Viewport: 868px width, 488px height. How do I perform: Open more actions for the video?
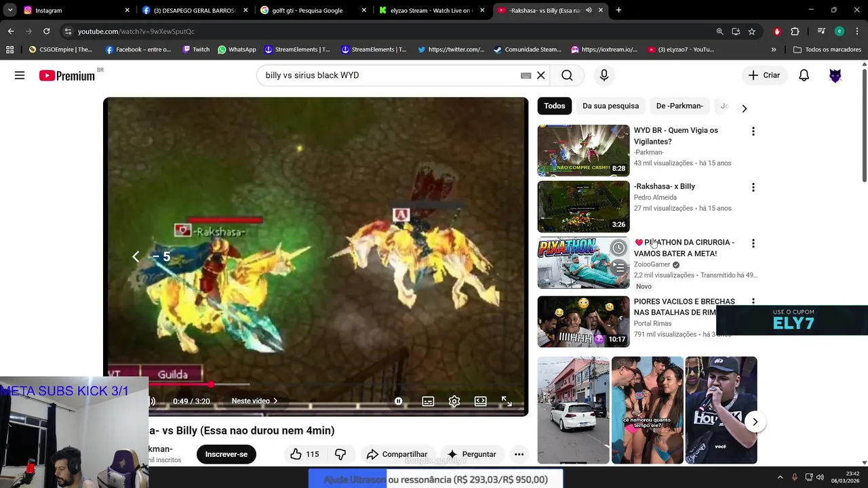click(519, 454)
